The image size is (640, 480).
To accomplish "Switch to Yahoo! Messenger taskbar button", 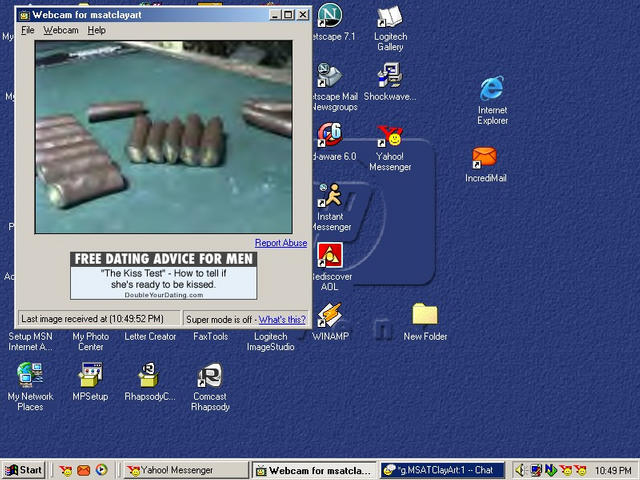I will [186, 470].
